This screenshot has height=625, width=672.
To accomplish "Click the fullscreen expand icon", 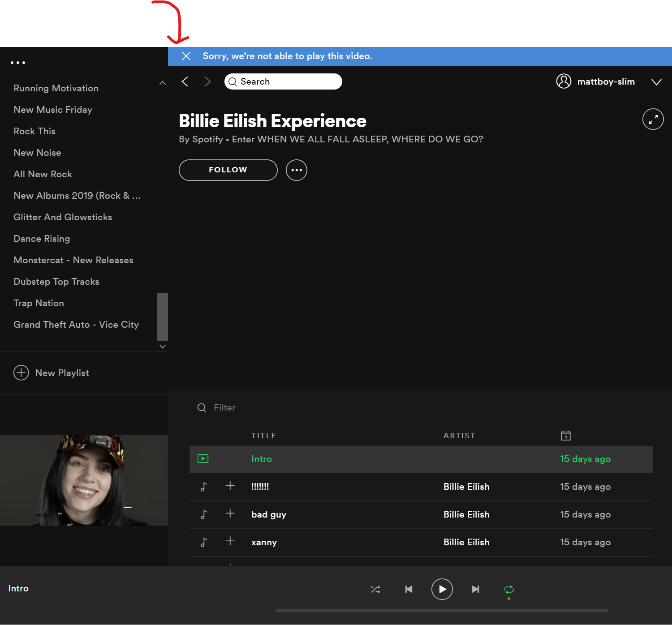I will [653, 119].
